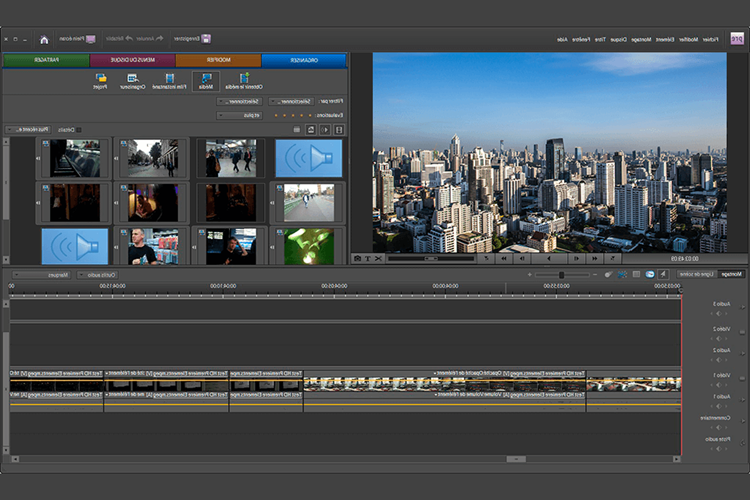Click the properties grid icon in timeline toolbar
The height and width of the screenshot is (500, 750).
pos(636,274)
